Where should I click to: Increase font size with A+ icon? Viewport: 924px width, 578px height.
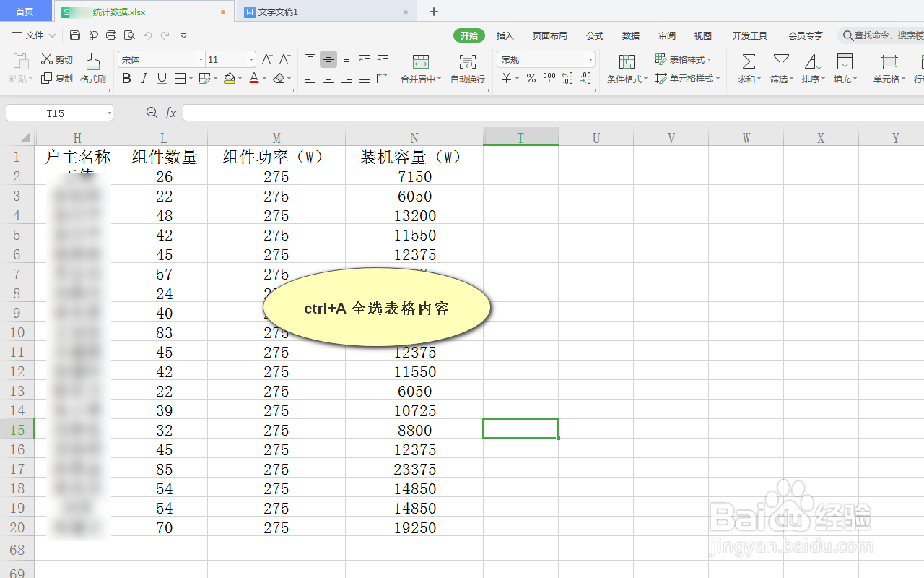pyautogui.click(x=267, y=59)
